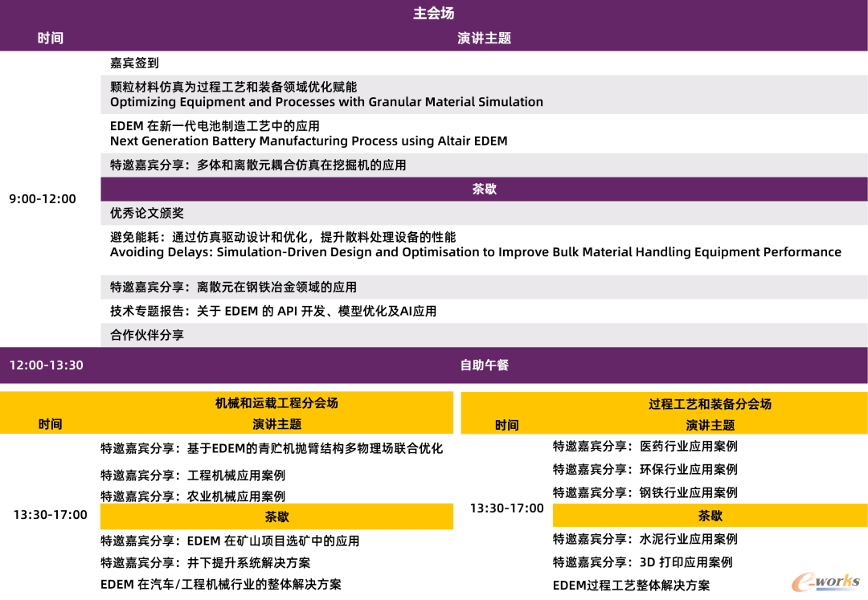Select the 3D 打印应用案例 talk
This screenshot has width=868, height=600.
pyautogui.click(x=642, y=562)
